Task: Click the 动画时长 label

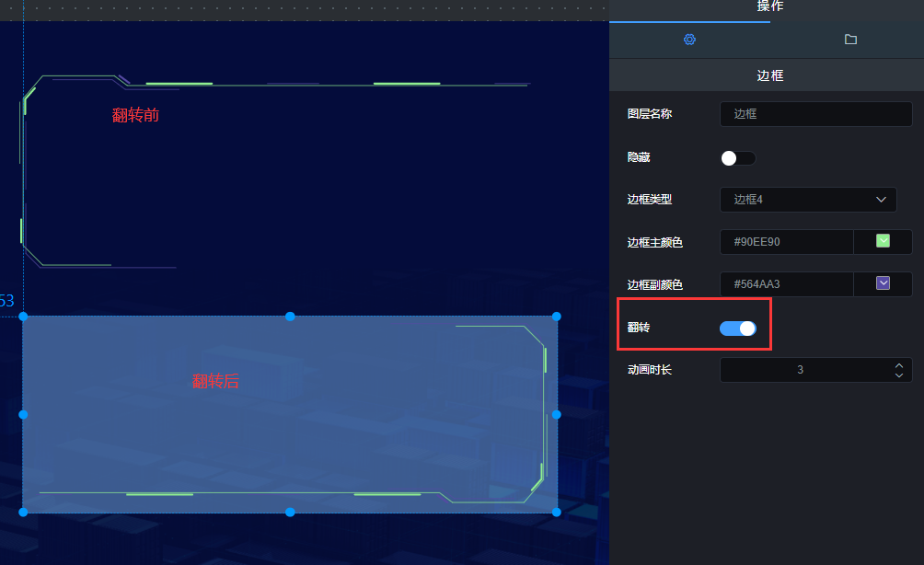Action: pyautogui.click(x=650, y=369)
